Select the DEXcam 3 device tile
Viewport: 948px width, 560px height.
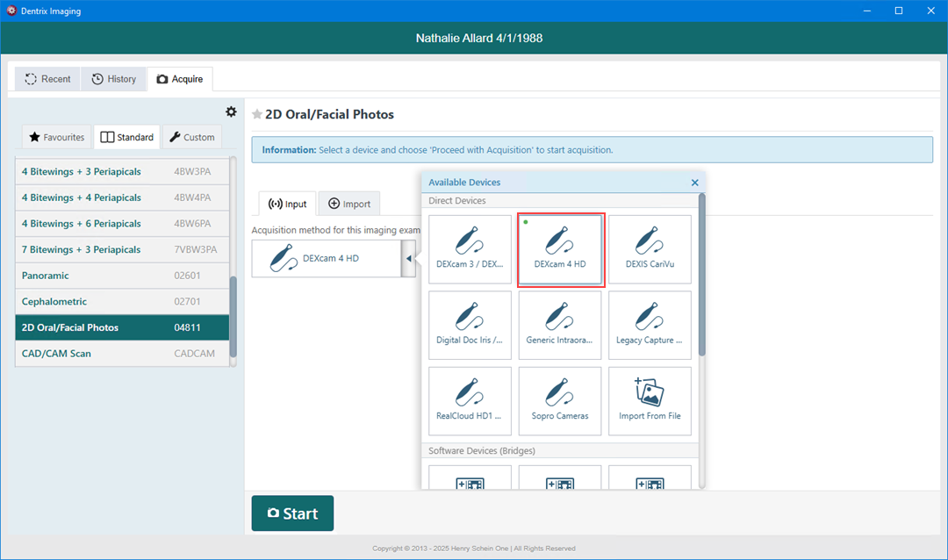(x=470, y=249)
